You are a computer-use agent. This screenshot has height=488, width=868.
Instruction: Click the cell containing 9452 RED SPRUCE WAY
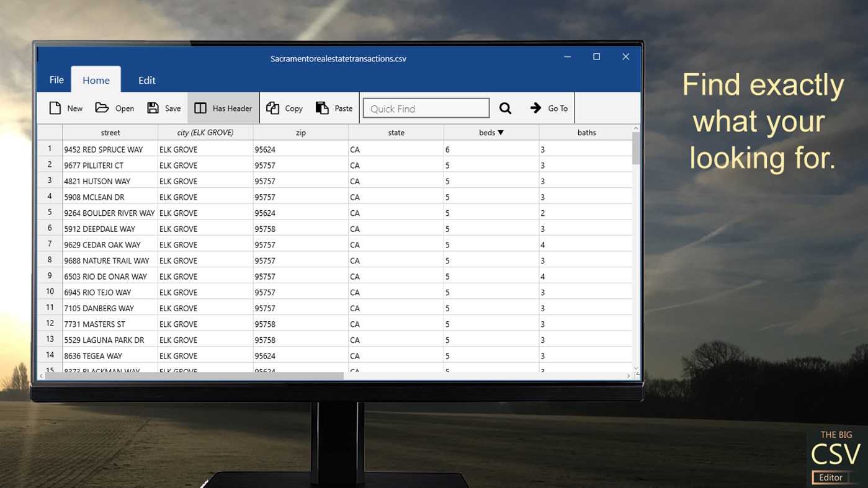103,149
